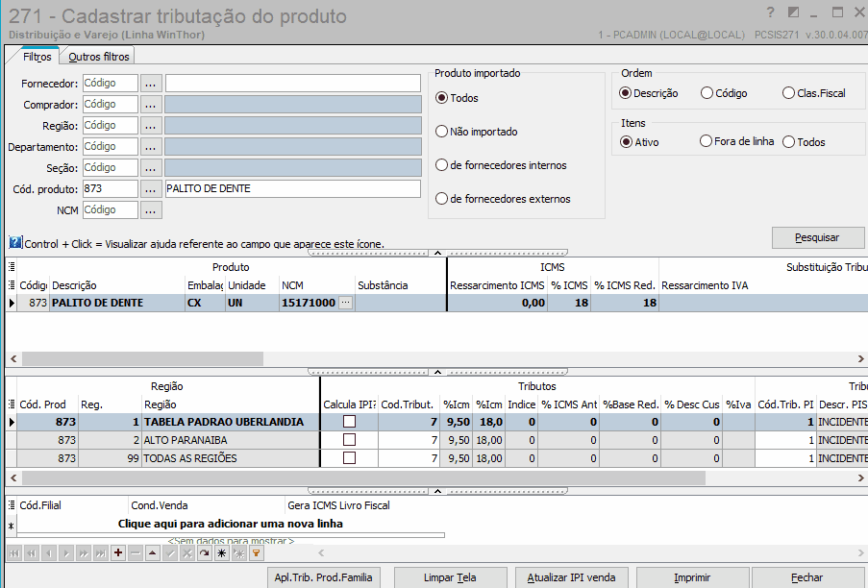Delete record with minus icon
868x588 pixels.
click(x=136, y=553)
